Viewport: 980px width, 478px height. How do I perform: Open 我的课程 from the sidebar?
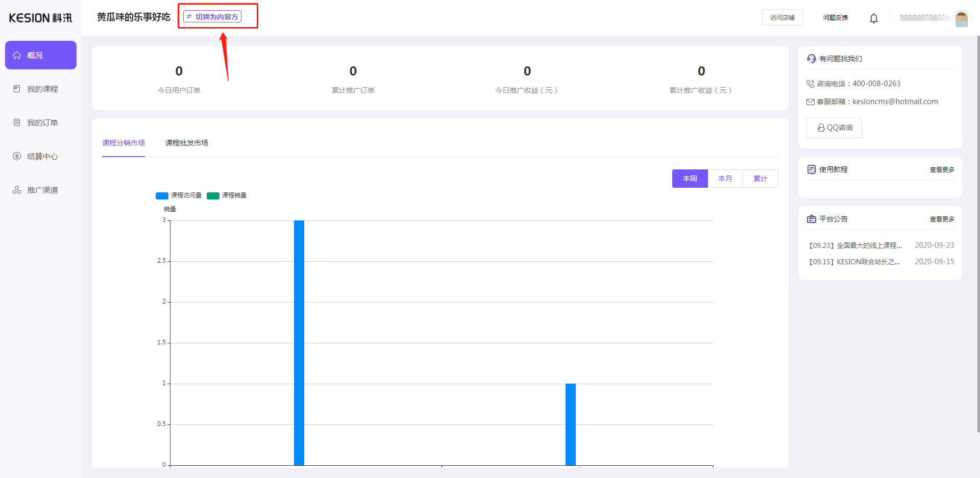(x=42, y=89)
